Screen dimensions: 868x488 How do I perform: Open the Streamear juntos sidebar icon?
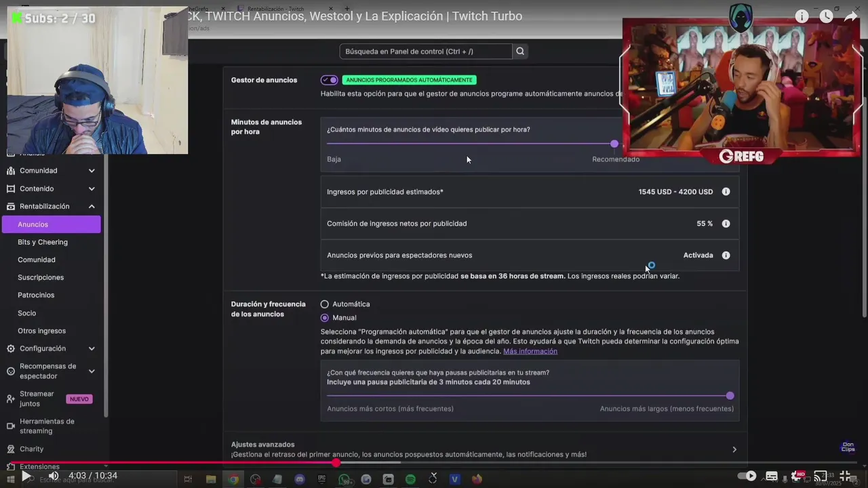click(x=10, y=399)
